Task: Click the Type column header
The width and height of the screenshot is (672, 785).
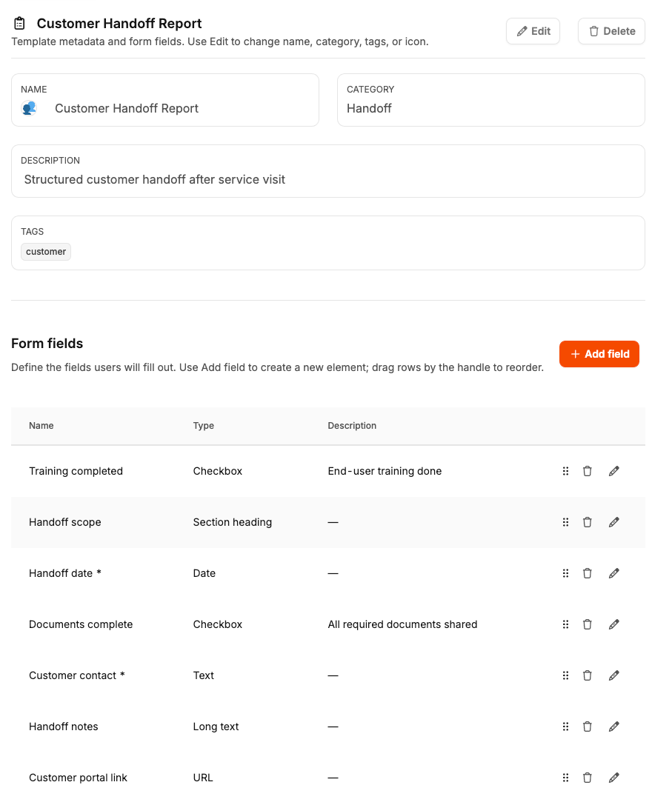Action: [204, 426]
